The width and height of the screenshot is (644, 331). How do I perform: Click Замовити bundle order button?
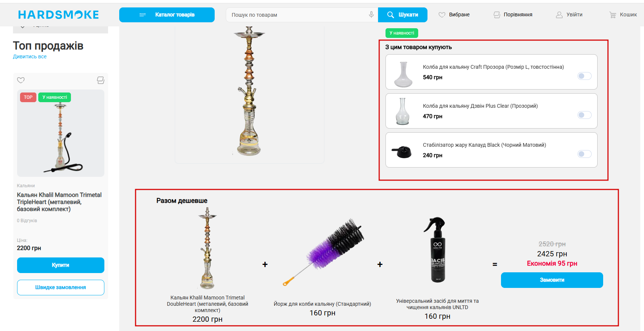[552, 280]
